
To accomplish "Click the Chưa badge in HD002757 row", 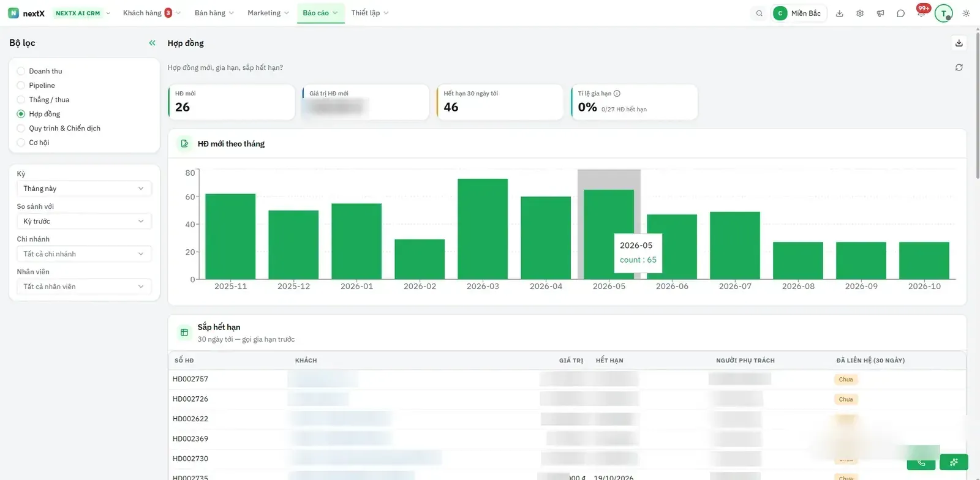I will (846, 380).
